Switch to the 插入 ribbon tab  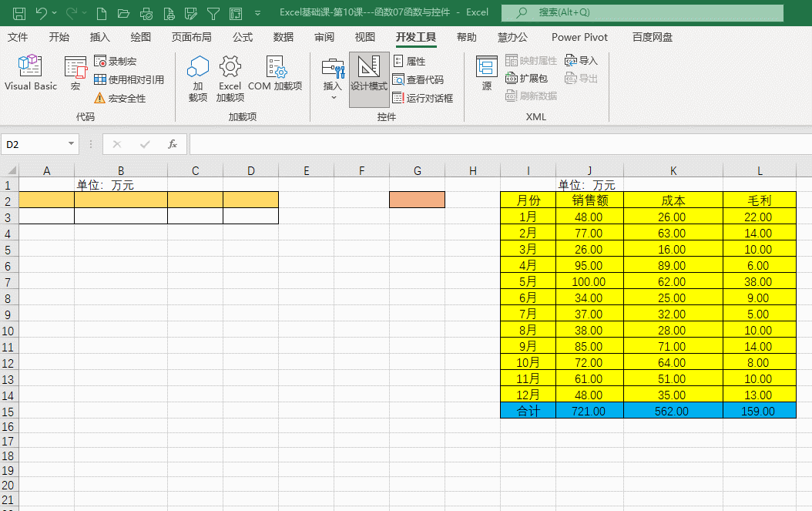coord(99,37)
